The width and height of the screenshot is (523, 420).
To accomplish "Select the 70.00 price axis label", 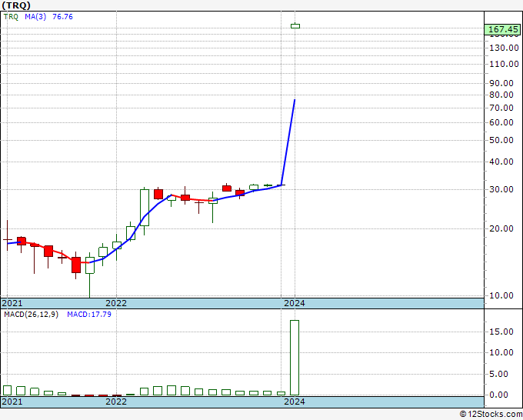I will pyautogui.click(x=501, y=108).
